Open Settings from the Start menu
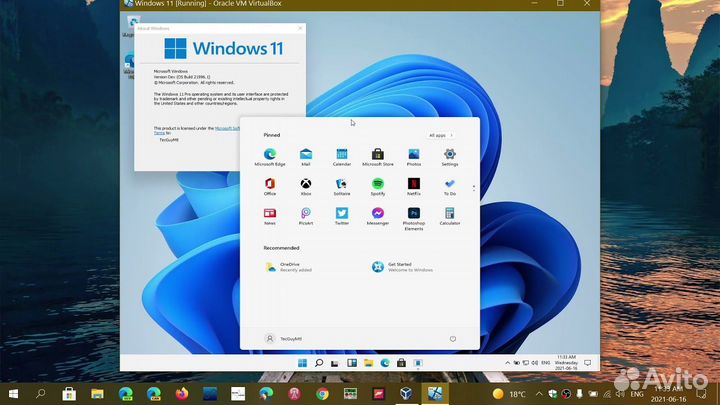The width and height of the screenshot is (720, 405). point(450,157)
